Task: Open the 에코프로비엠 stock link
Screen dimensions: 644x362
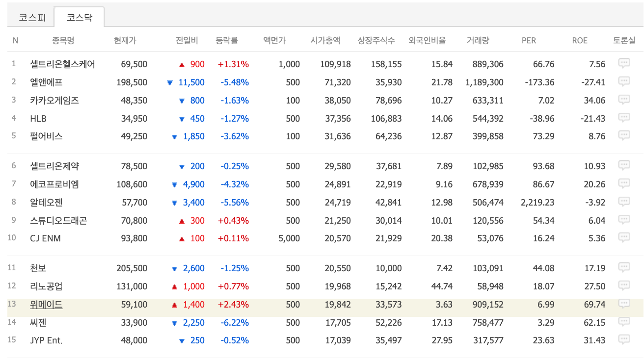Action: coord(54,184)
